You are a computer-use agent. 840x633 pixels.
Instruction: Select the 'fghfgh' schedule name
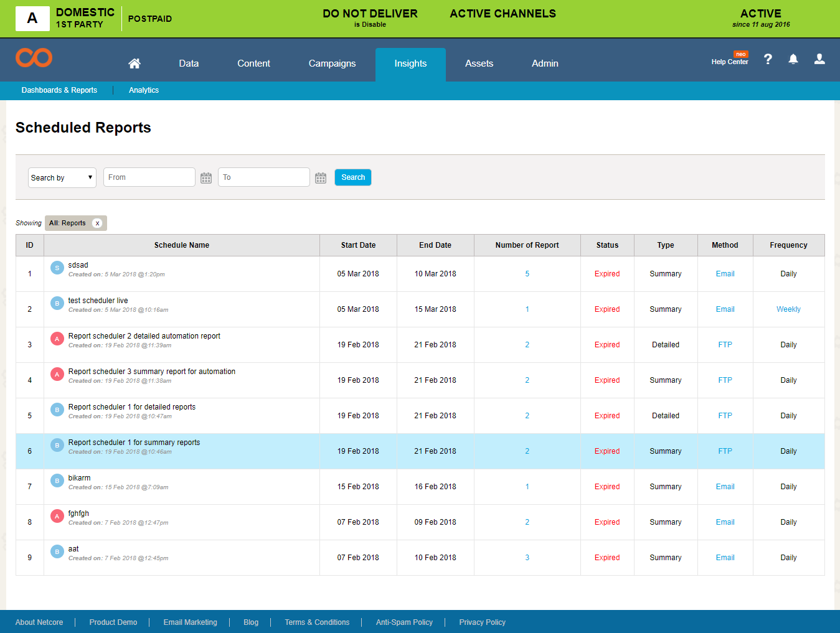point(78,513)
